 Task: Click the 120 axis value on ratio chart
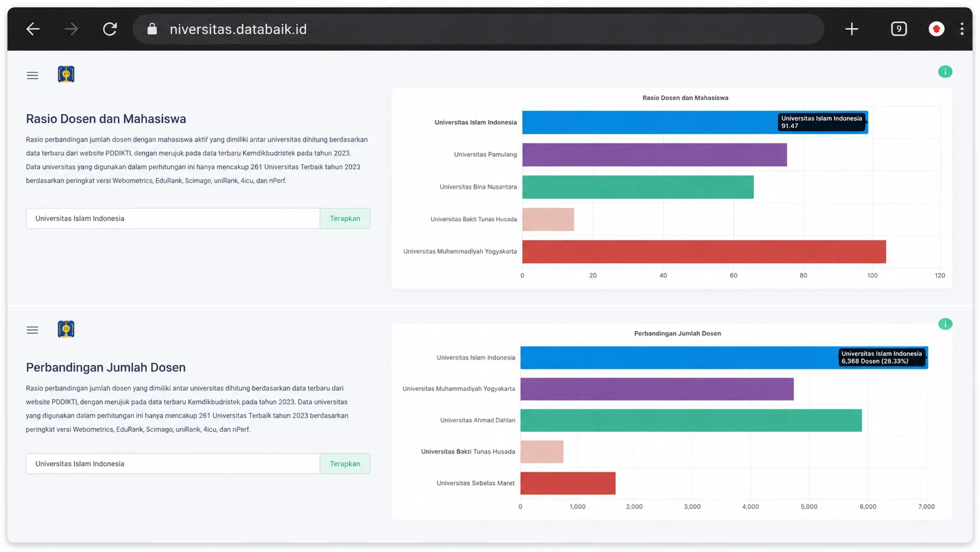(x=940, y=275)
